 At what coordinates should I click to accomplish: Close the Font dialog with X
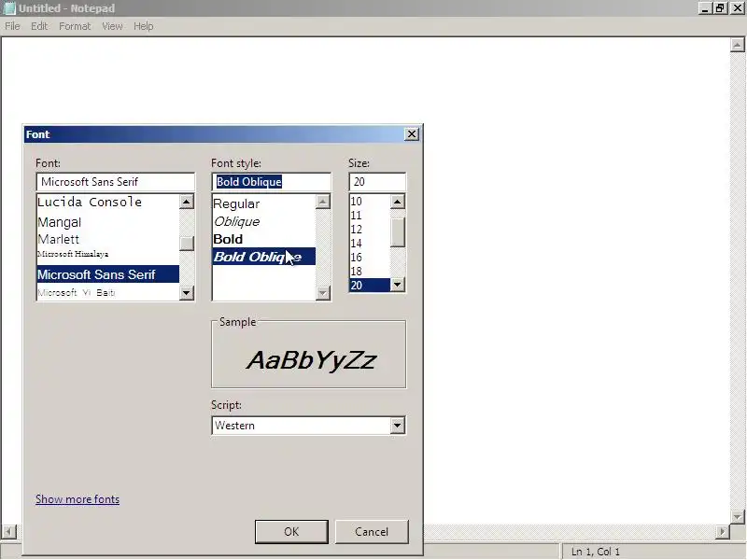coord(412,134)
